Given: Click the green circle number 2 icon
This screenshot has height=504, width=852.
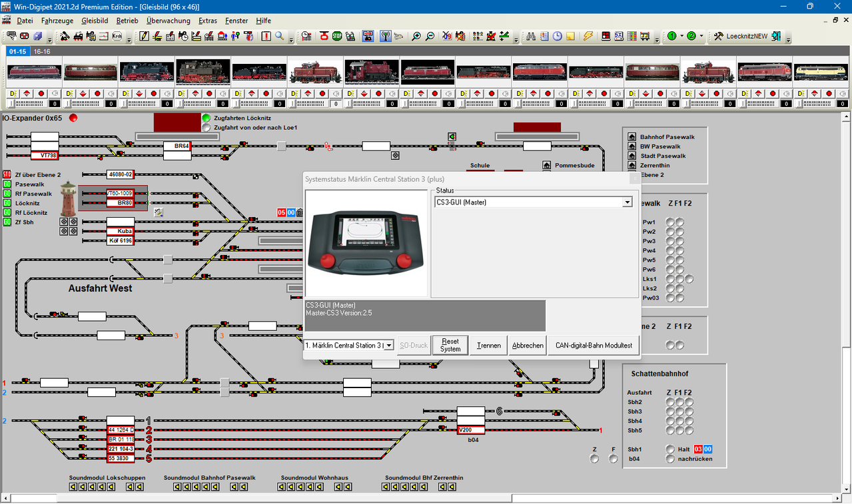Looking at the screenshot, I should click(x=691, y=36).
